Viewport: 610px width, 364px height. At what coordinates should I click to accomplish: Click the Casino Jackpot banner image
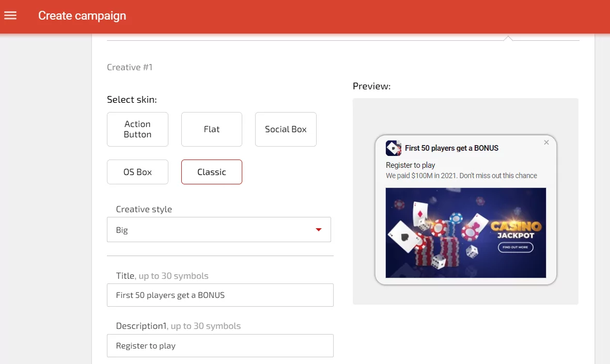[x=465, y=233]
